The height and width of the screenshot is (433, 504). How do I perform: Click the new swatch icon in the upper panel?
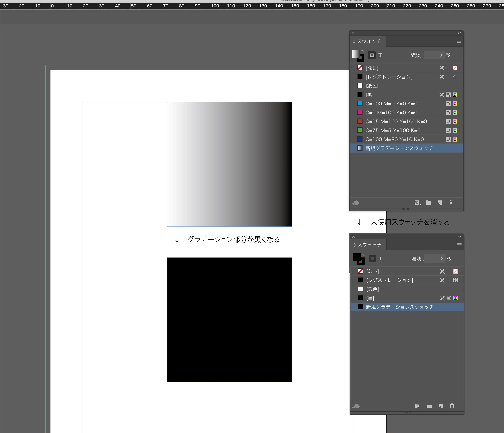440,203
